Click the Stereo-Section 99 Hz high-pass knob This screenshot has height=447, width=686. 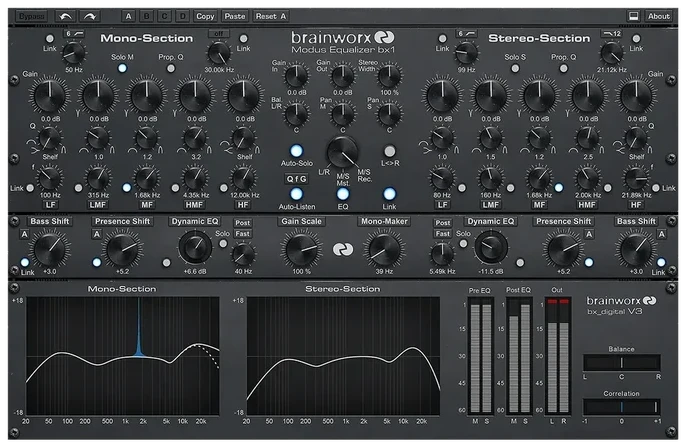click(x=466, y=53)
